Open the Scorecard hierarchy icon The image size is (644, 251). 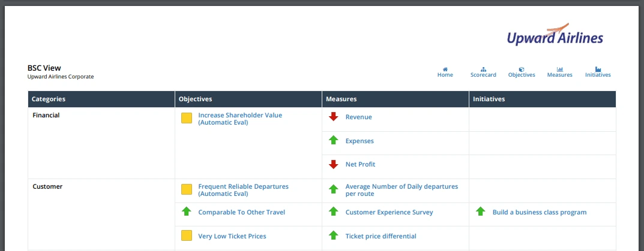pyautogui.click(x=483, y=69)
